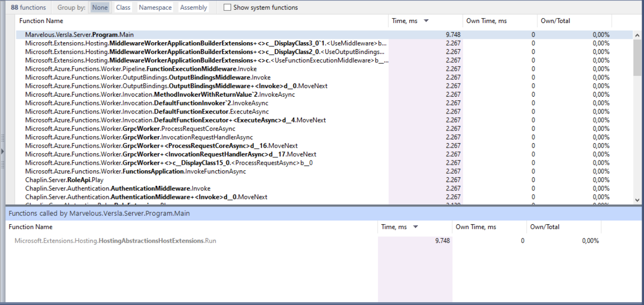Click 9.748 time value of HostExtensions.Run
The height and width of the screenshot is (305, 644).
(x=442, y=241)
